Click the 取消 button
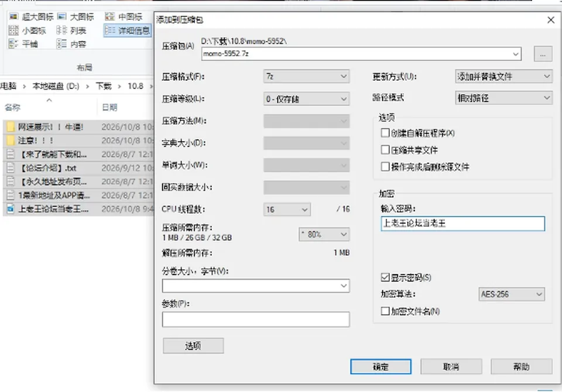The image size is (562, 392). click(451, 367)
